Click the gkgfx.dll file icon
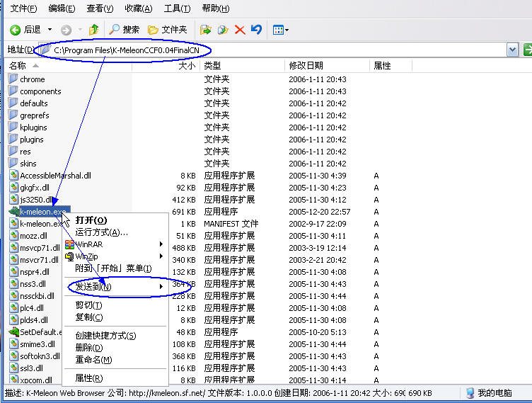 pos(13,187)
